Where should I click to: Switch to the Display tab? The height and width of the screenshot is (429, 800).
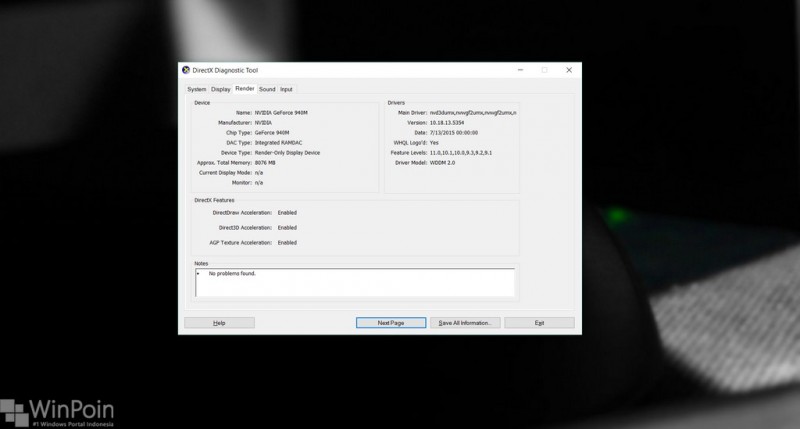pos(220,89)
